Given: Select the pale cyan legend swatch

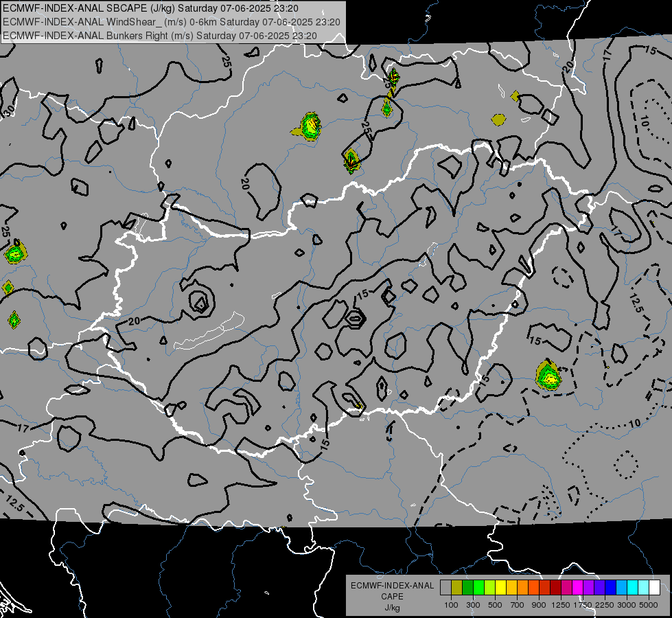Looking at the screenshot, I should [644, 587].
